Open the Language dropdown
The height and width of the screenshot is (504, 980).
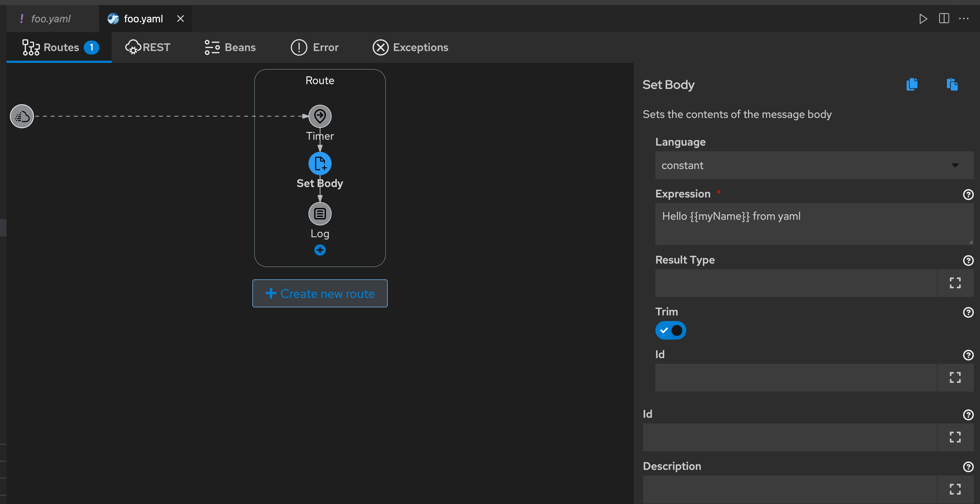(x=814, y=165)
